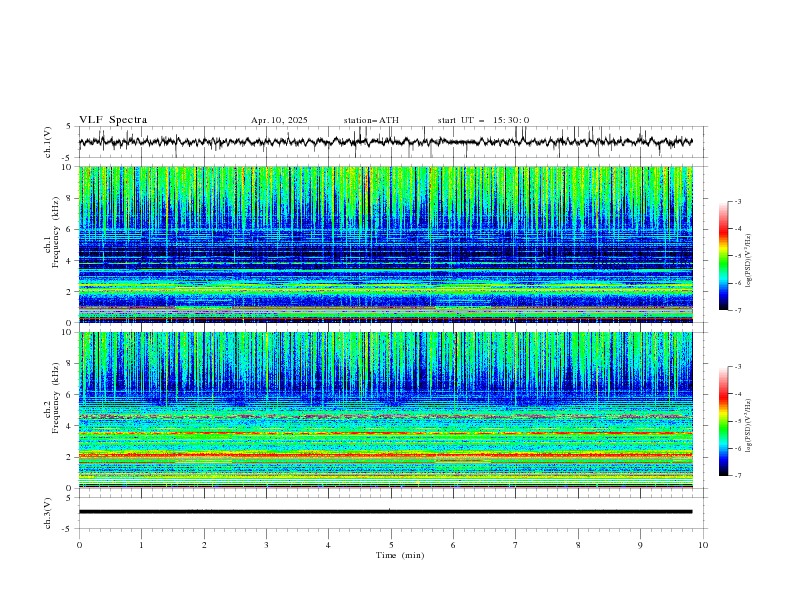Click the time axis tick label '5'
Viewport: 792px width, 612px height.
point(391,545)
